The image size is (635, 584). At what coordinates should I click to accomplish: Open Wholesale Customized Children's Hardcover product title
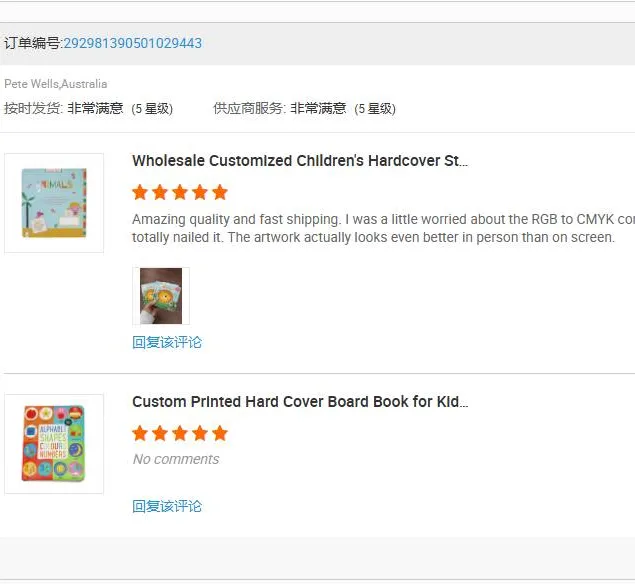point(299,161)
